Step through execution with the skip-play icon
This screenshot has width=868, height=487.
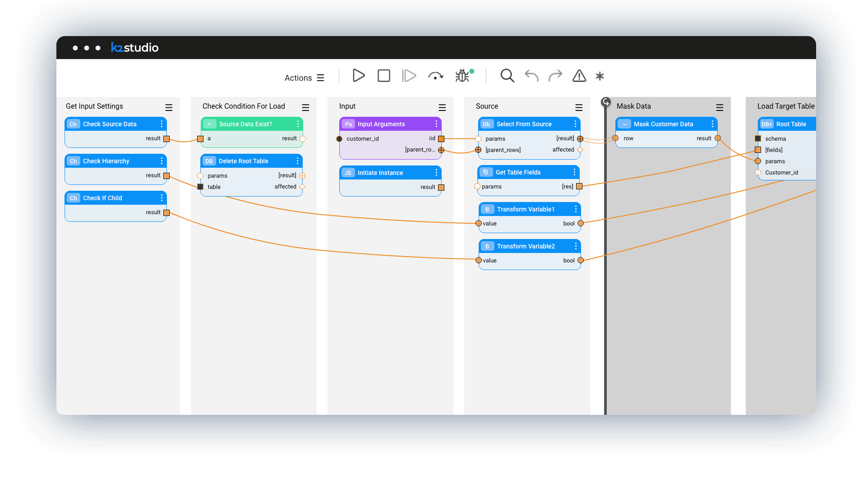click(x=409, y=76)
